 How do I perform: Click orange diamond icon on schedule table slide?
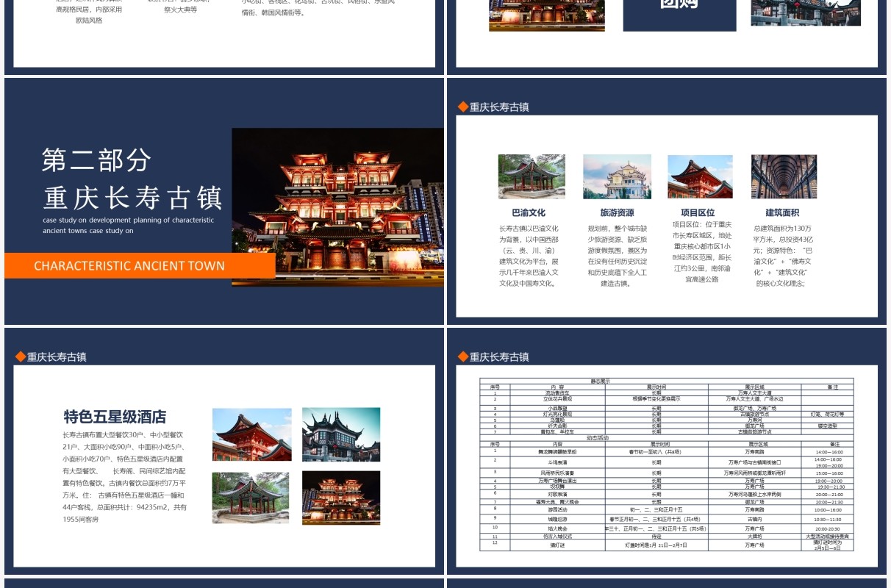463,356
